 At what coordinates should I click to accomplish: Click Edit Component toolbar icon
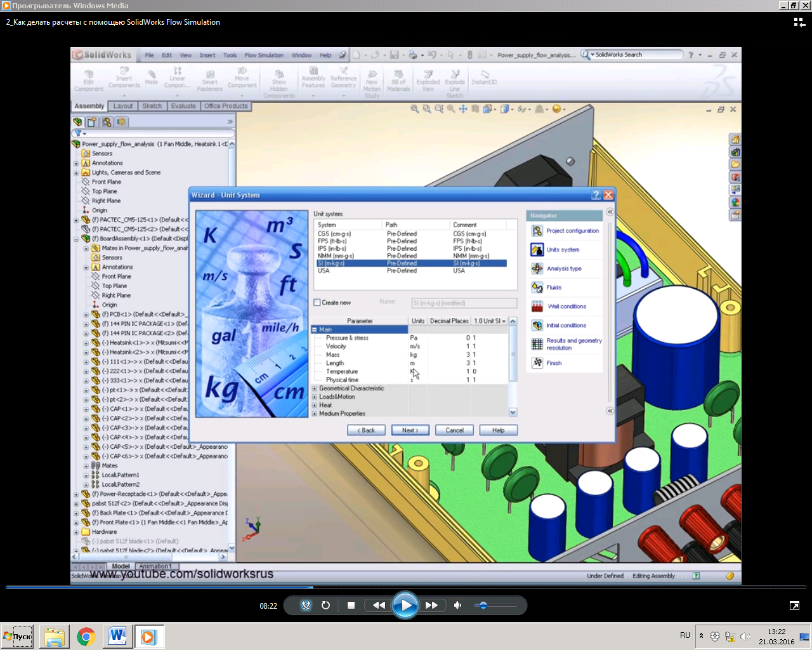(89, 81)
